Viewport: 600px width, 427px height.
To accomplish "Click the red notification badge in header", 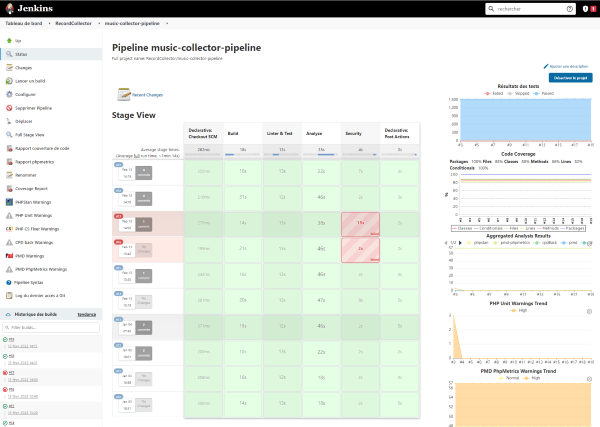I will tap(592, 9).
